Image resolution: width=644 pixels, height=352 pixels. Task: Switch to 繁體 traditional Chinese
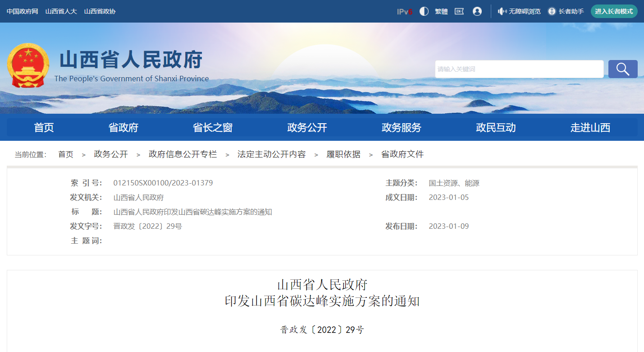coord(441,11)
